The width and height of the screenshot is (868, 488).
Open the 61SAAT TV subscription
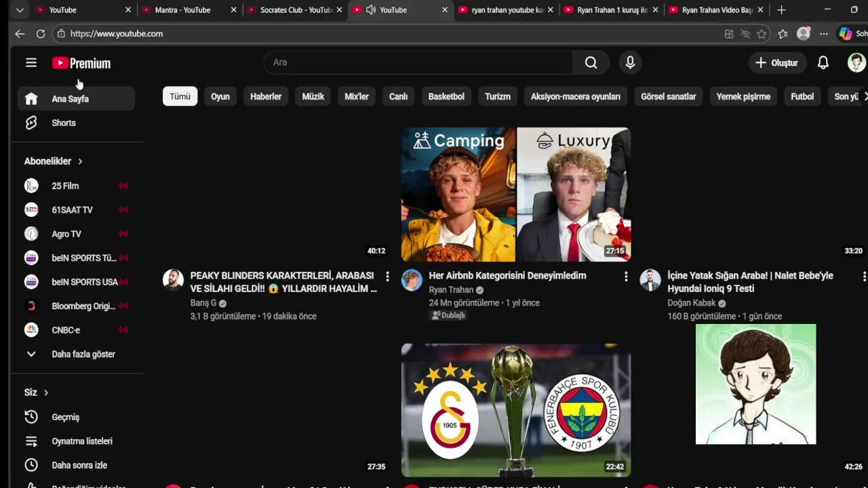pyautogui.click(x=77, y=210)
